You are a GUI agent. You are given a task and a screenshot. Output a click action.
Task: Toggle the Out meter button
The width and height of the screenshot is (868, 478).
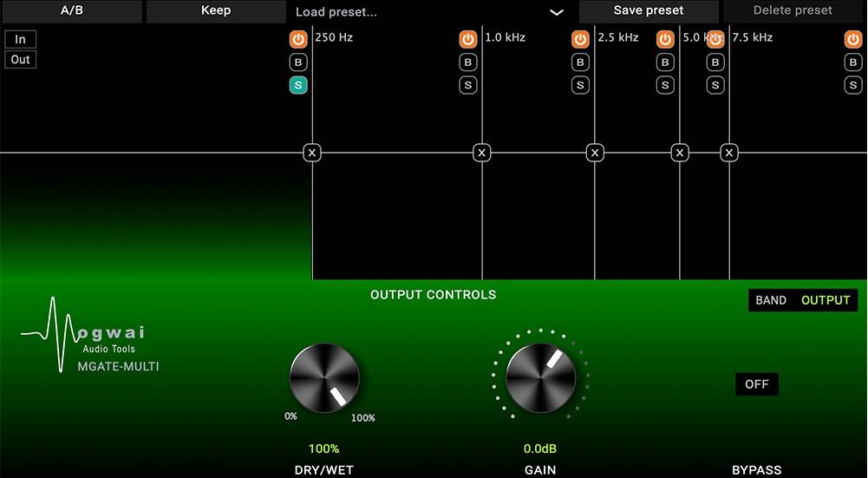pyautogui.click(x=21, y=60)
